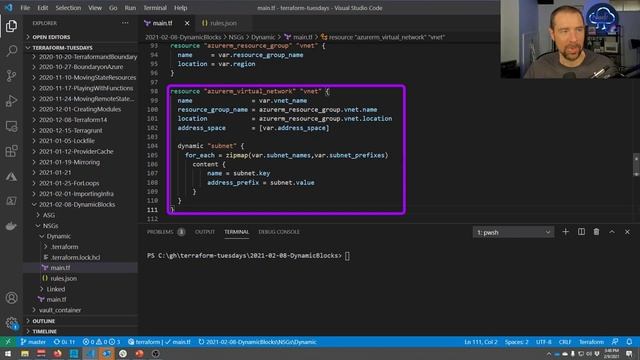Split the terminal panel

coord(581,232)
